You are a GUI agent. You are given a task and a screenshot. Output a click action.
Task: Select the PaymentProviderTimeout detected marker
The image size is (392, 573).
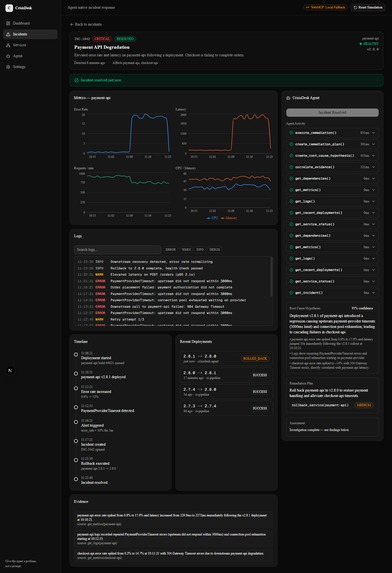(x=76, y=407)
